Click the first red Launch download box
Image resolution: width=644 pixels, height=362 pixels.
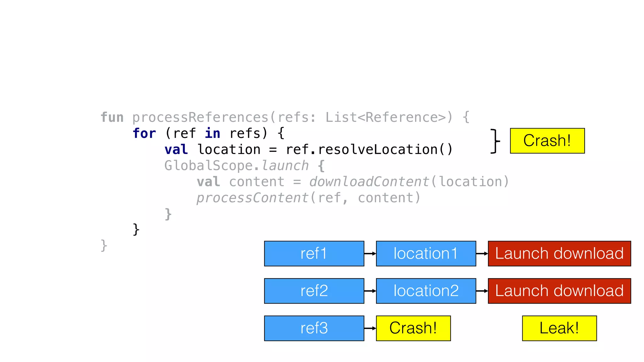click(559, 254)
